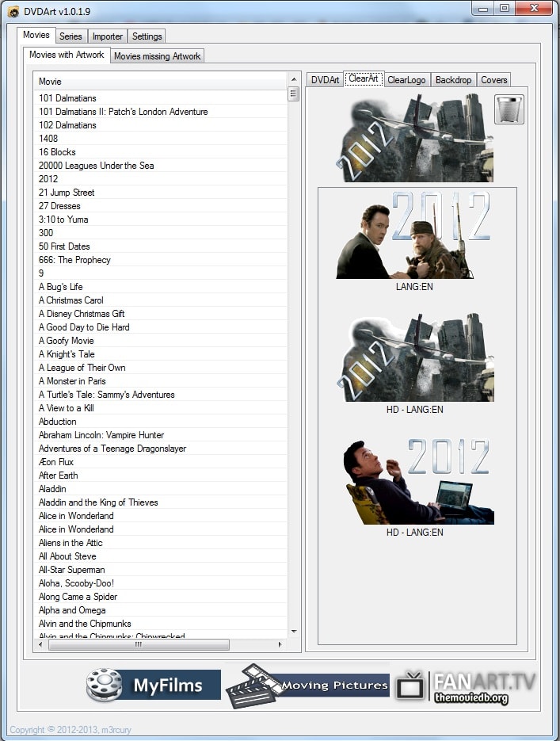Click the horizontal scrollbar thumb

[x=139, y=644]
